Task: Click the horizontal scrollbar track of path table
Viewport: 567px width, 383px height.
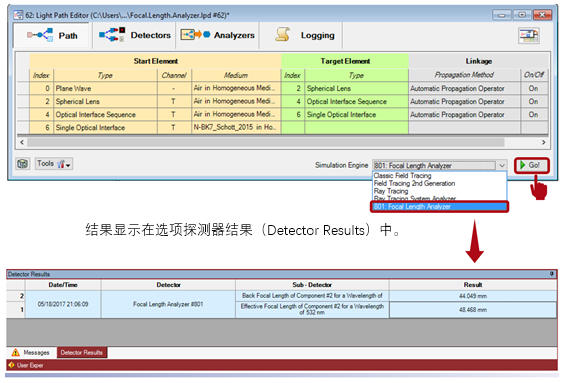Action: tap(265, 142)
